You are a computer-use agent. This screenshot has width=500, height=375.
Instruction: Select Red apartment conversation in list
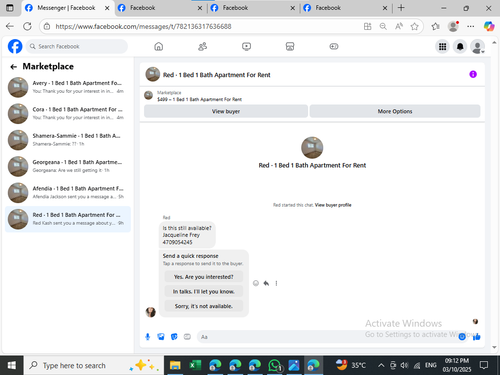pyautogui.click(x=68, y=219)
